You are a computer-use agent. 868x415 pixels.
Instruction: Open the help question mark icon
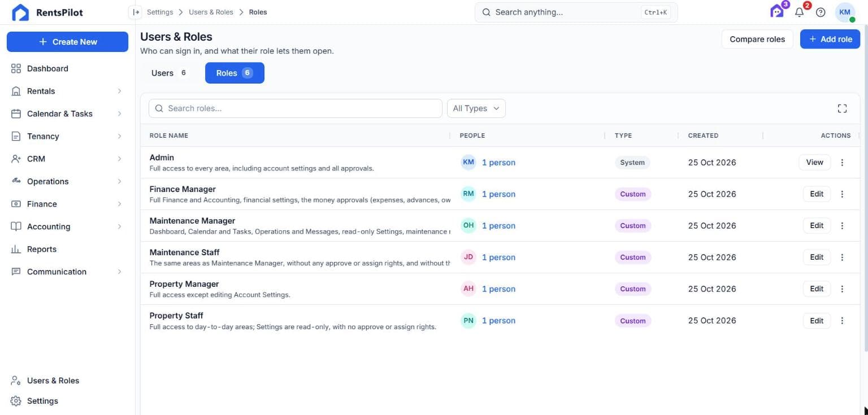click(821, 12)
